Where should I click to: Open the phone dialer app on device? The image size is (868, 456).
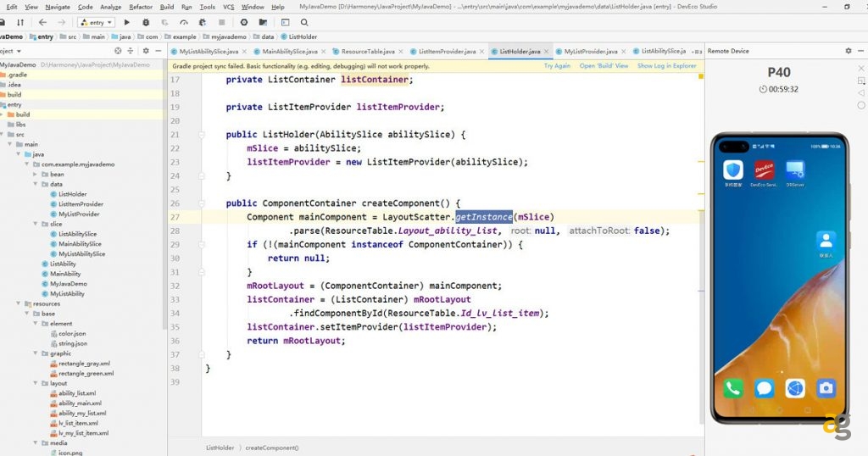(x=733, y=388)
